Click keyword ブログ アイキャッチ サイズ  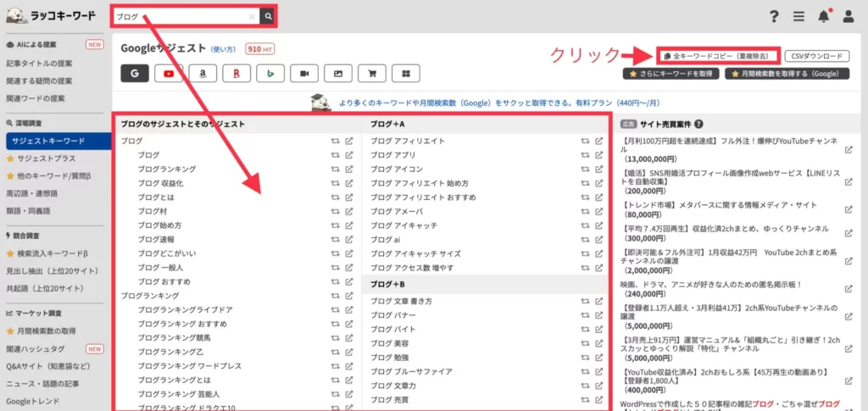(x=415, y=253)
